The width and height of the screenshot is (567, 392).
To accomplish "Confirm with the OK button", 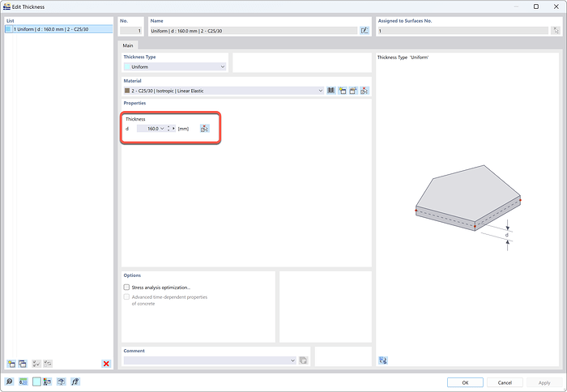I will (x=465, y=382).
